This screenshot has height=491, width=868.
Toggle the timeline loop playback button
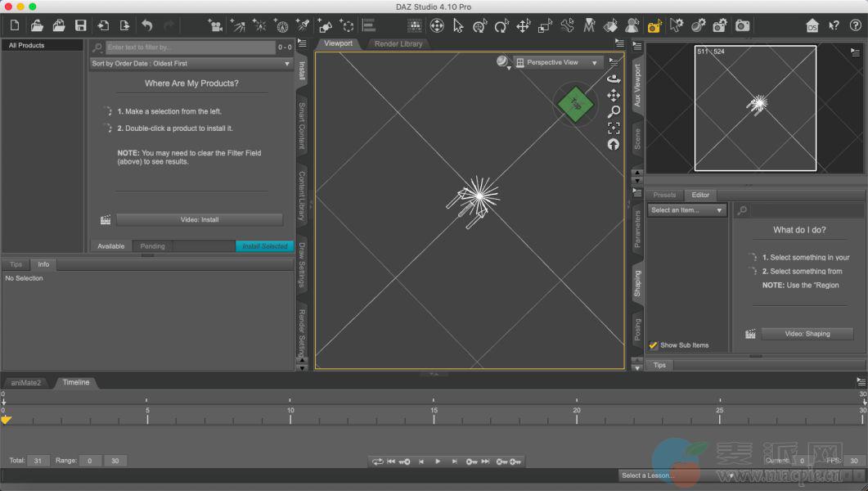tap(377, 462)
